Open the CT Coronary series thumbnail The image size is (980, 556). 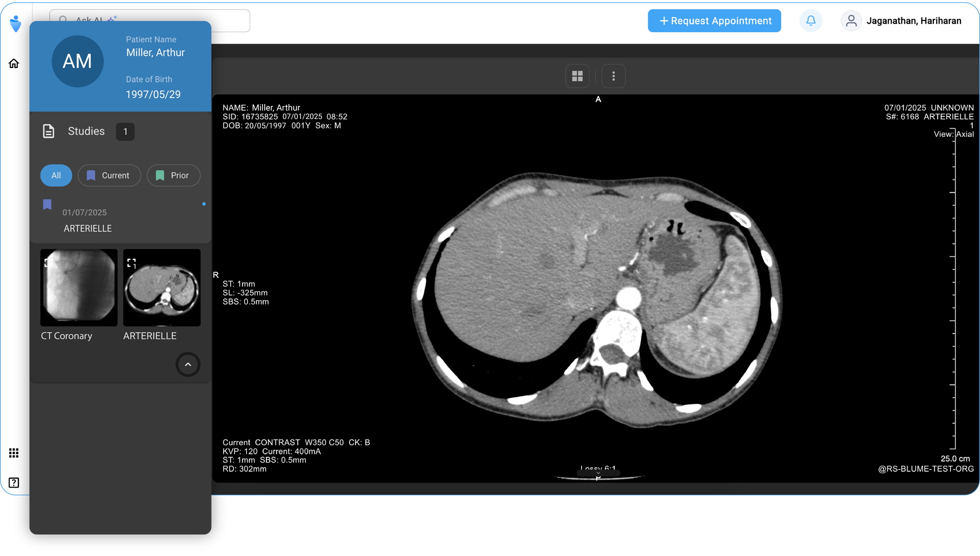pyautogui.click(x=79, y=288)
